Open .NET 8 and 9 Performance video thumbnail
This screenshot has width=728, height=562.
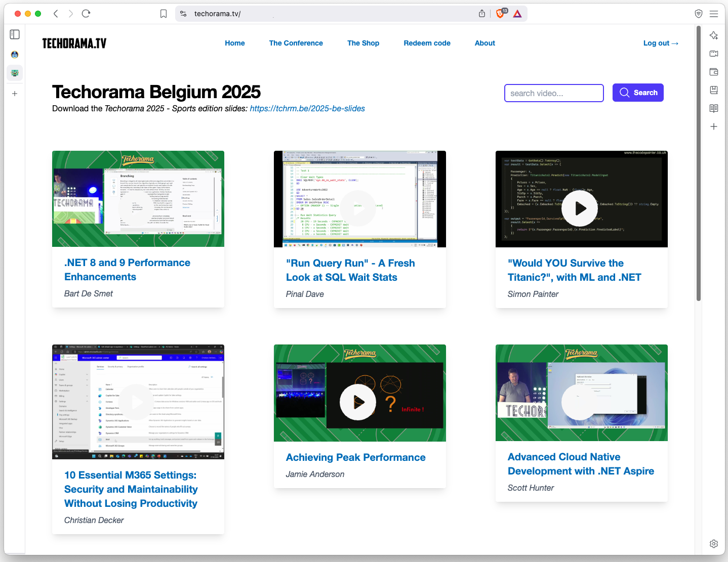[x=138, y=199]
